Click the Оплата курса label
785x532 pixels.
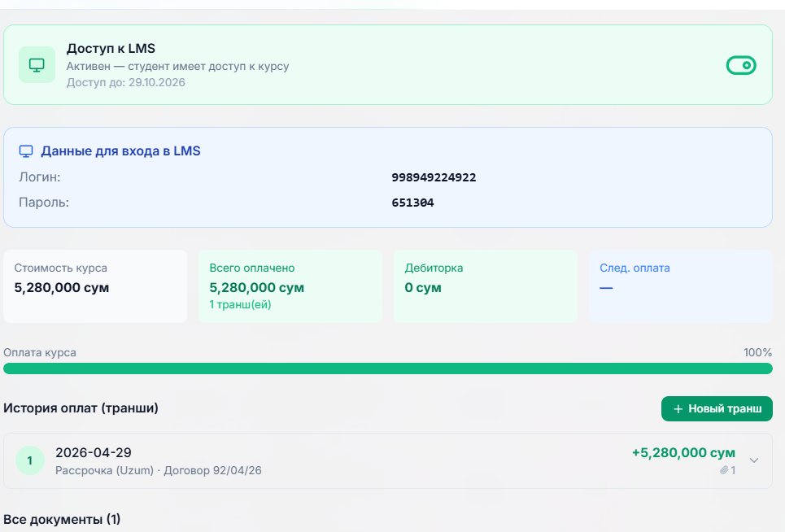tap(40, 352)
